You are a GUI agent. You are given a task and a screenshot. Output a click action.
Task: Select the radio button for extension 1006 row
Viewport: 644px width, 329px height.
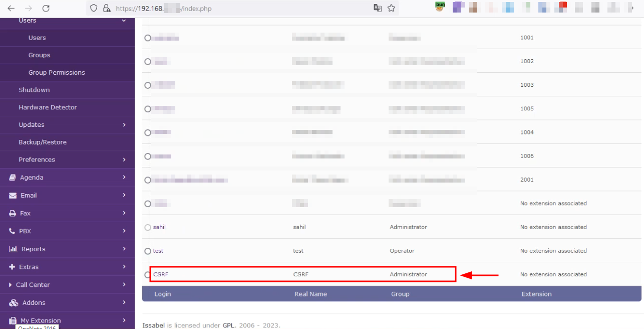click(148, 156)
